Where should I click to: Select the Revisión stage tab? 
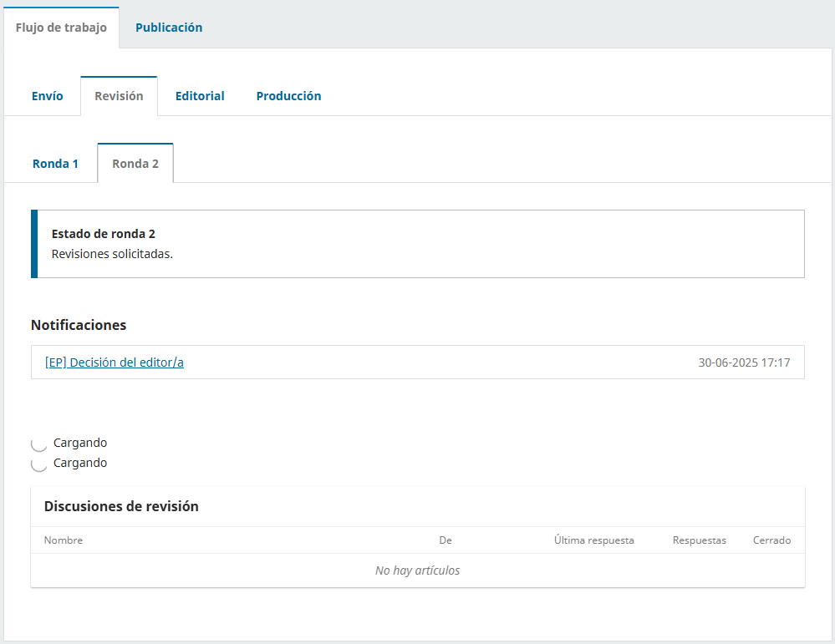[x=119, y=96]
